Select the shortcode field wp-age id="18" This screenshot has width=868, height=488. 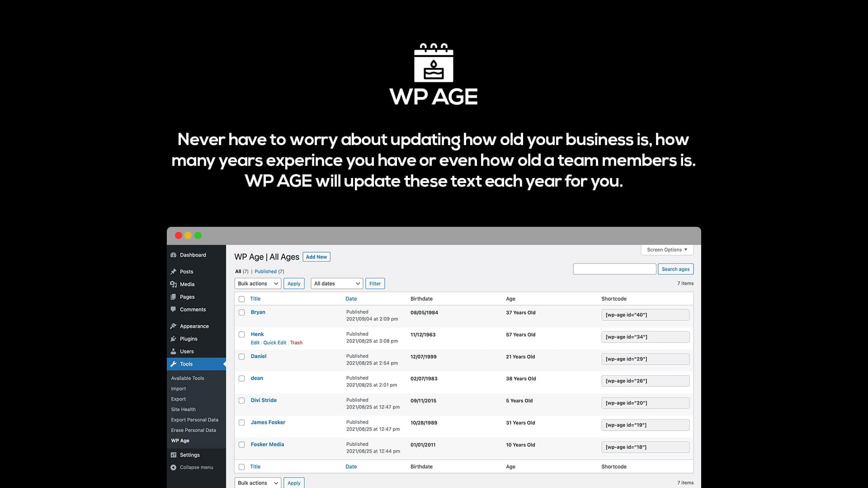645,447
